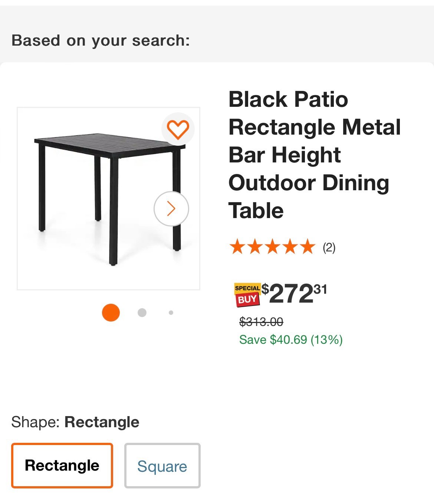The width and height of the screenshot is (434, 504).
Task: Select the smallest third carousel dot
Action: 171,313
